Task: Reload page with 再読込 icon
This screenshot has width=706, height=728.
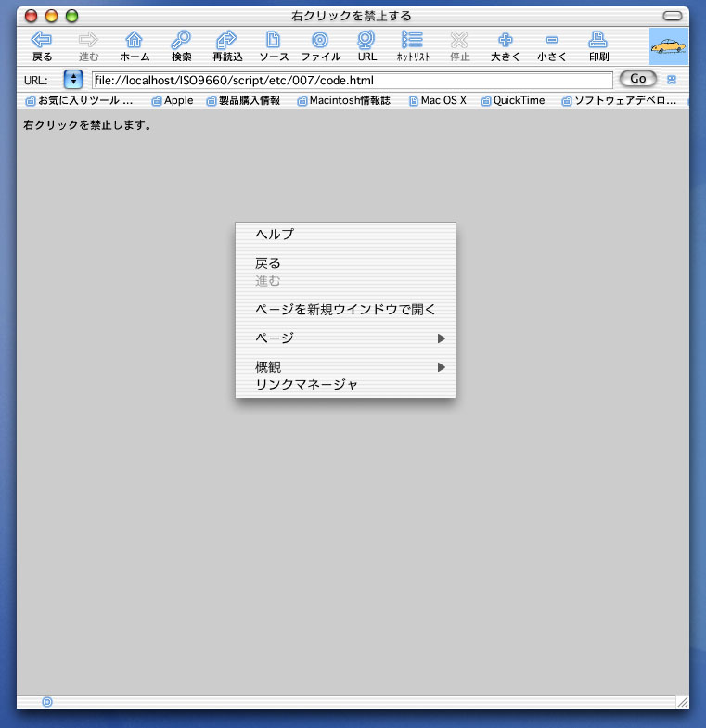Action: click(227, 41)
